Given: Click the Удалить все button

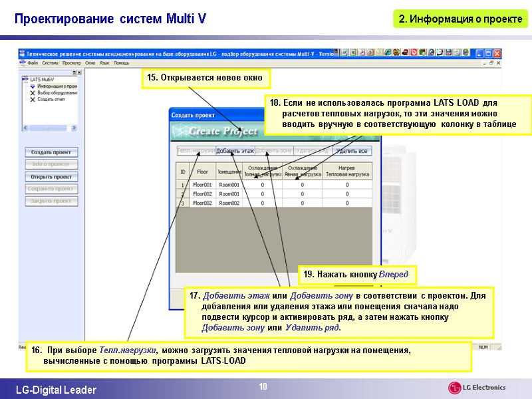Looking at the screenshot, I should click(x=352, y=151).
